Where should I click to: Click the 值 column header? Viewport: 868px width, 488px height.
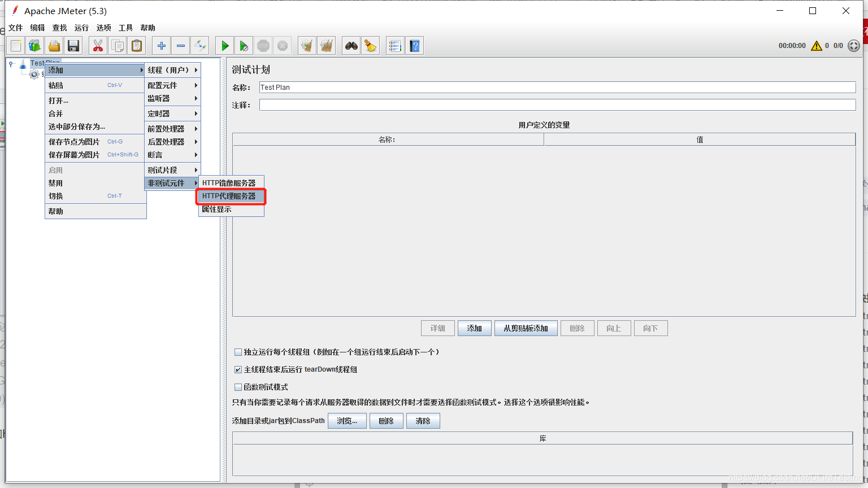pyautogui.click(x=700, y=140)
